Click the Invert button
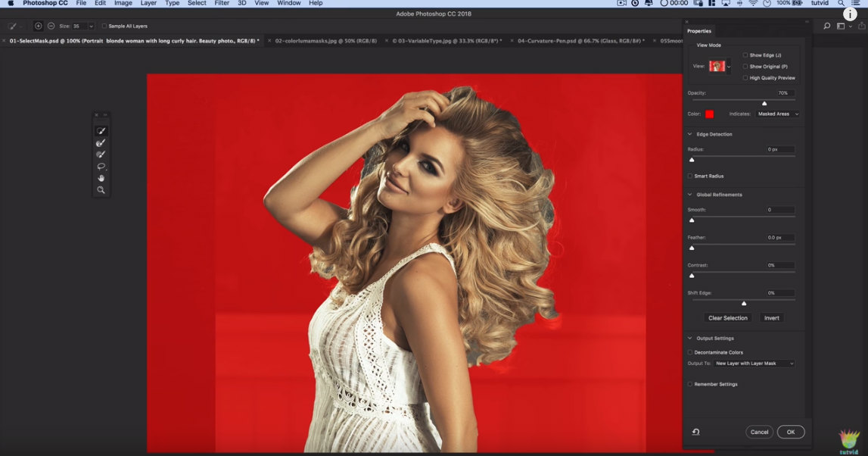The image size is (868, 456). [772, 318]
